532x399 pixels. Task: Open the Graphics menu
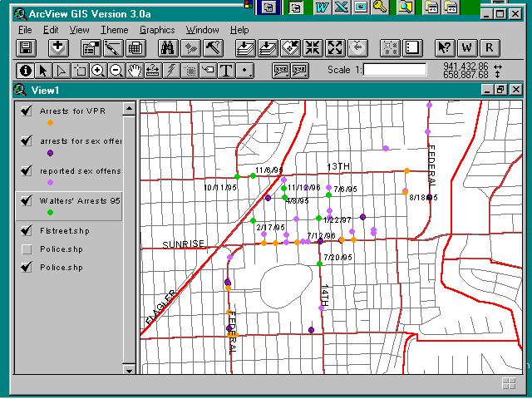(157, 30)
